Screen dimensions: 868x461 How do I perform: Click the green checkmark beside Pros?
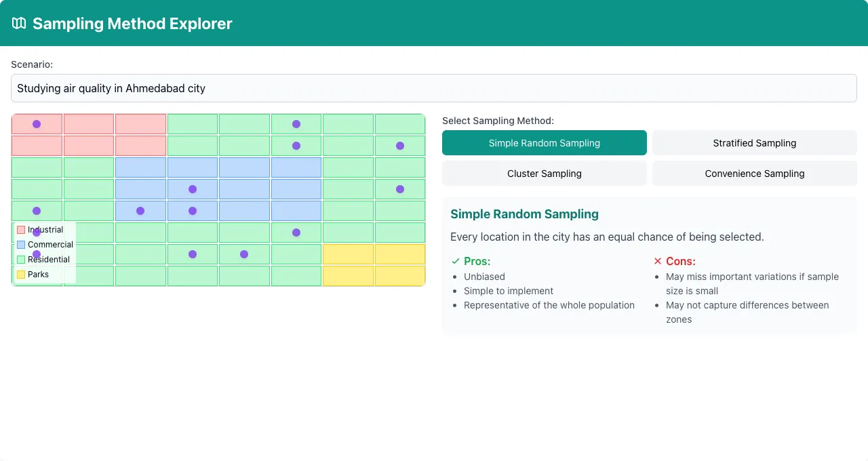point(455,261)
